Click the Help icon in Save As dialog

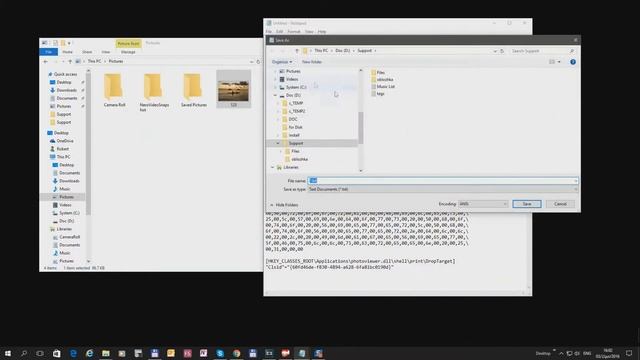tap(573, 62)
